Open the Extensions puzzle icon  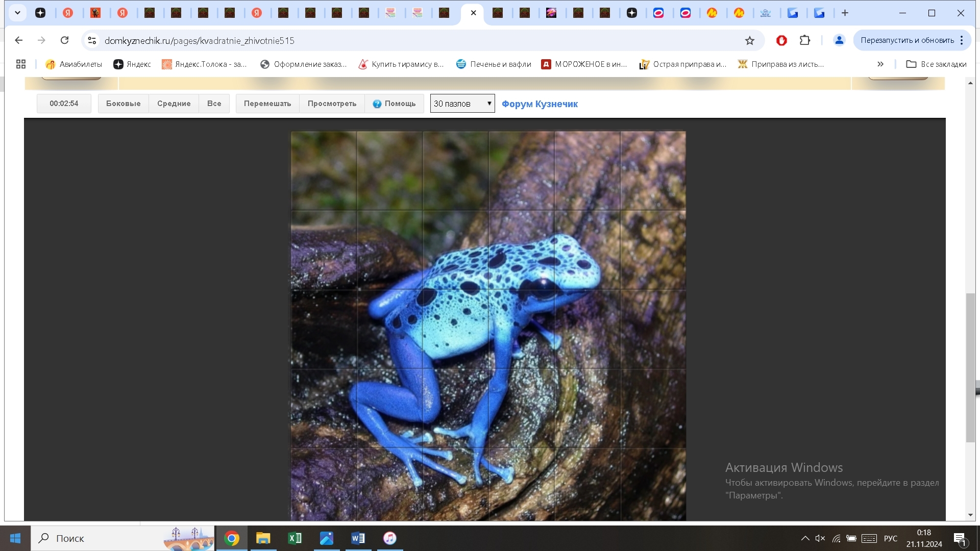pos(805,40)
